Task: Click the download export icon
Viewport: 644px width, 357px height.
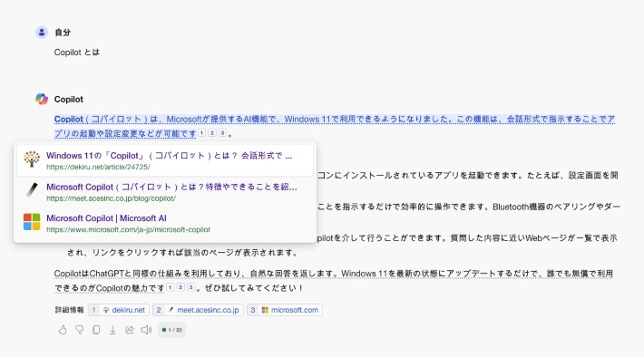Action: 112,330
